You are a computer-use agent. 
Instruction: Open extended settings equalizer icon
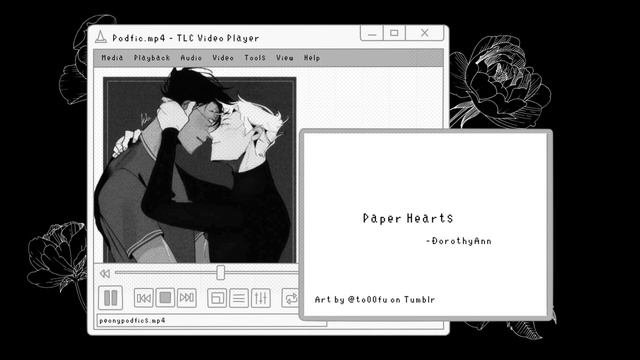coord(260,298)
